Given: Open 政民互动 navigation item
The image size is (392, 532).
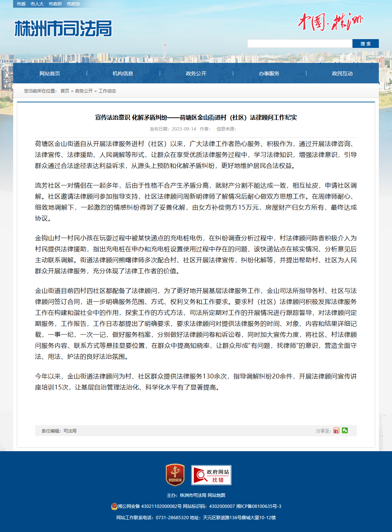Looking at the screenshot, I should 342,73.
